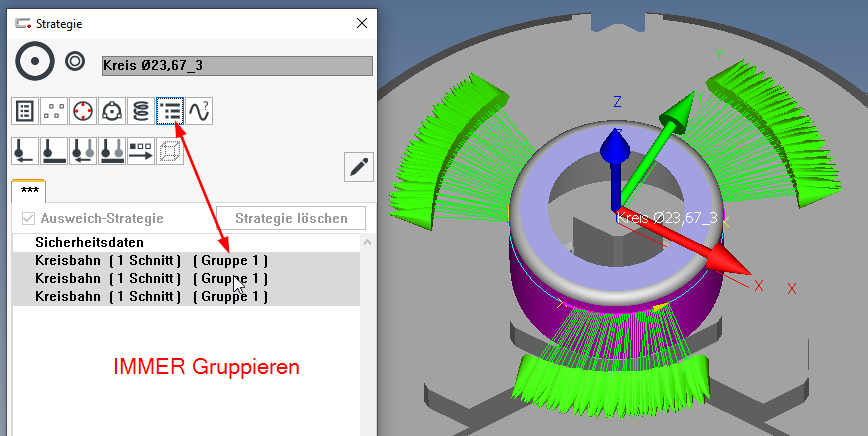Select the probe move-left arrow icon
Viewport: 868px width, 436px height.
click(x=25, y=151)
